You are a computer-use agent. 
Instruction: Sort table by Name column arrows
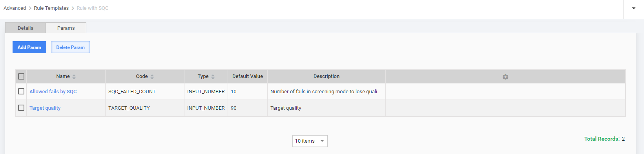(x=74, y=77)
